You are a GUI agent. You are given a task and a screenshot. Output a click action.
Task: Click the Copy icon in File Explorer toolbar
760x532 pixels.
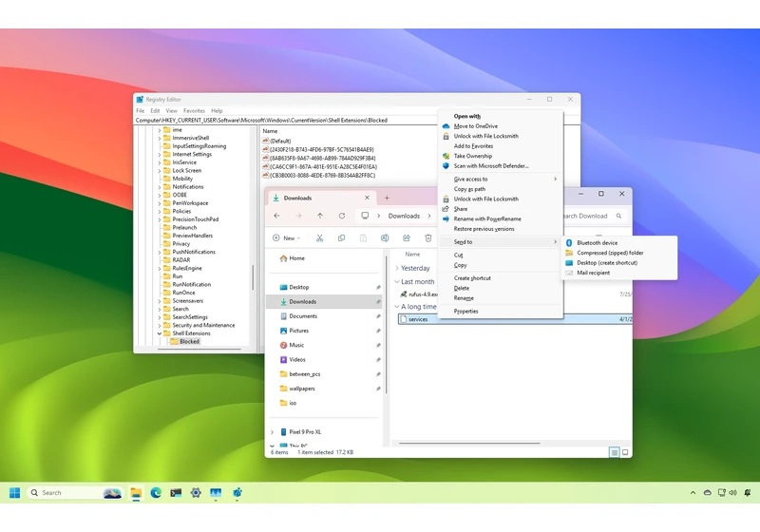click(341, 237)
